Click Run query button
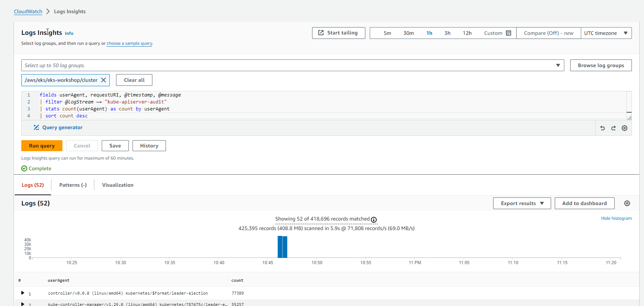The width and height of the screenshot is (644, 306). click(x=42, y=146)
